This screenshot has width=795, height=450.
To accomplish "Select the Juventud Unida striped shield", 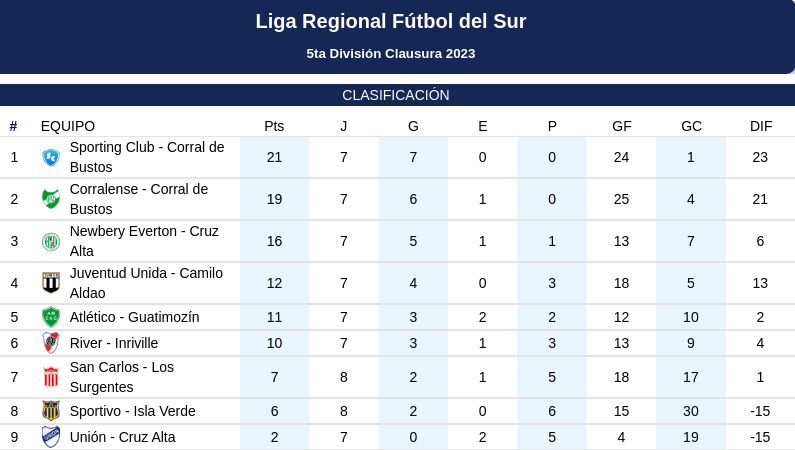I will [x=51, y=283].
